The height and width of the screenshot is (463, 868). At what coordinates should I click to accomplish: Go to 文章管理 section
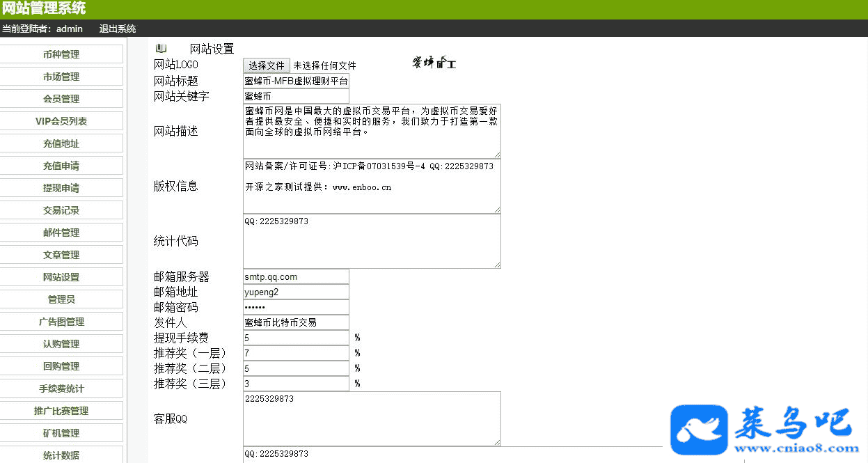(61, 255)
